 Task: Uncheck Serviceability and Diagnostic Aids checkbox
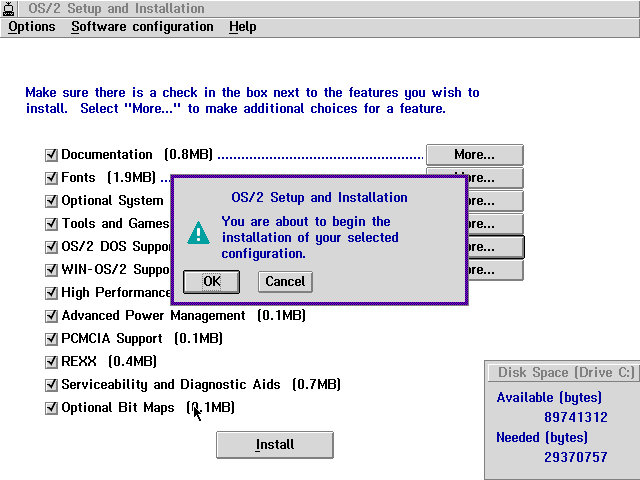pyautogui.click(x=51, y=385)
